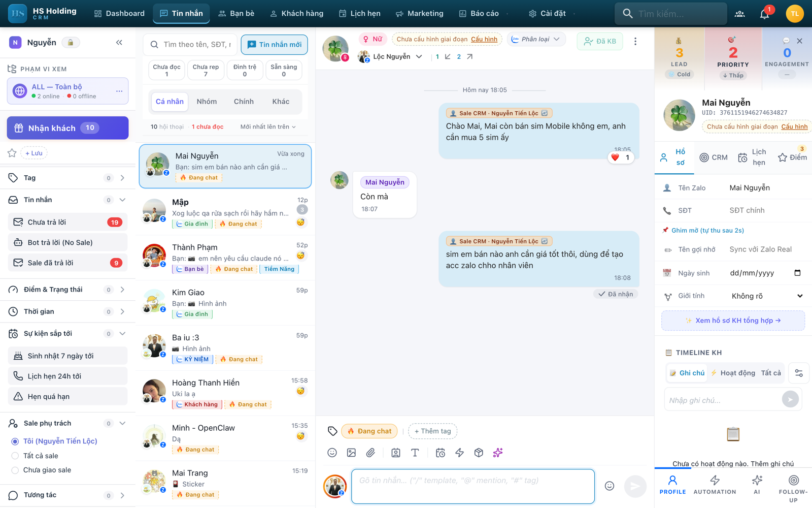The image size is (812, 508).
Task: Expand the Tag filter section
Action: point(67,178)
